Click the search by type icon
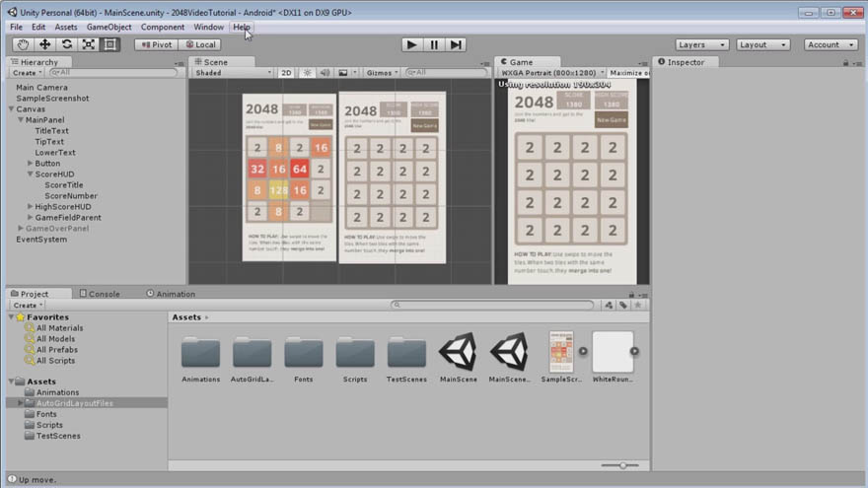The image size is (868, 488). pyautogui.click(x=609, y=305)
